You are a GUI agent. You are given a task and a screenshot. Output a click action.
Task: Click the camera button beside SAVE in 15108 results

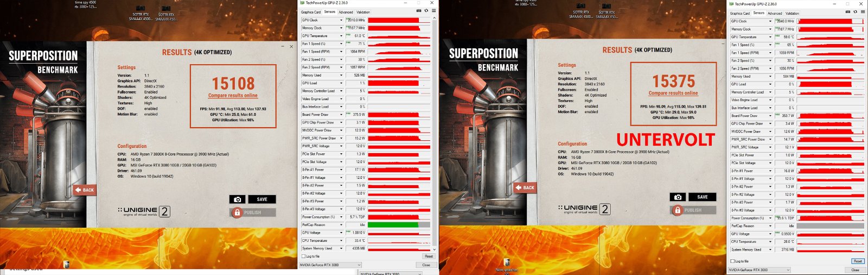(x=237, y=199)
